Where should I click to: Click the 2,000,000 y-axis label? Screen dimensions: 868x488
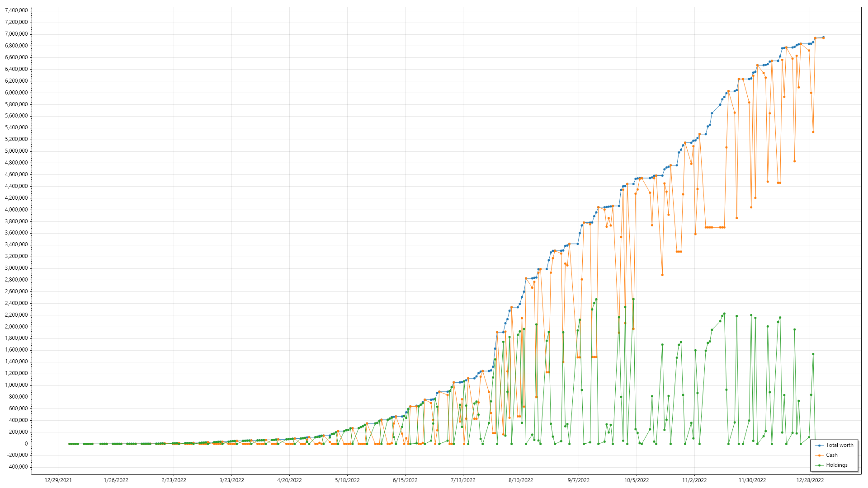[16, 327]
